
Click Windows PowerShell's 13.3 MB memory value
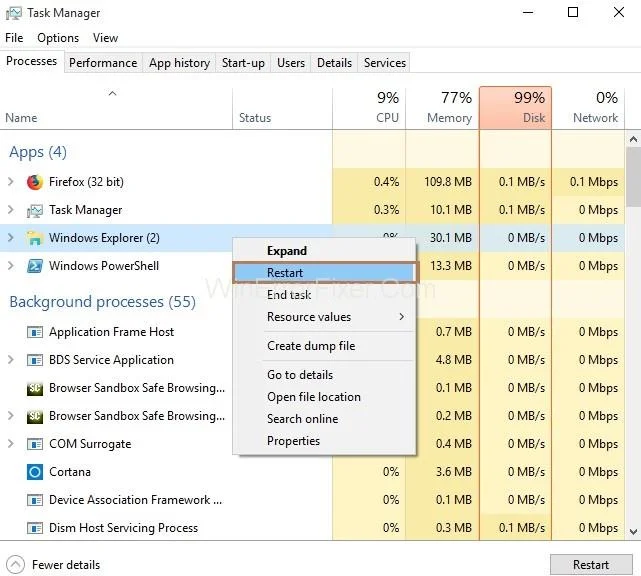451,266
